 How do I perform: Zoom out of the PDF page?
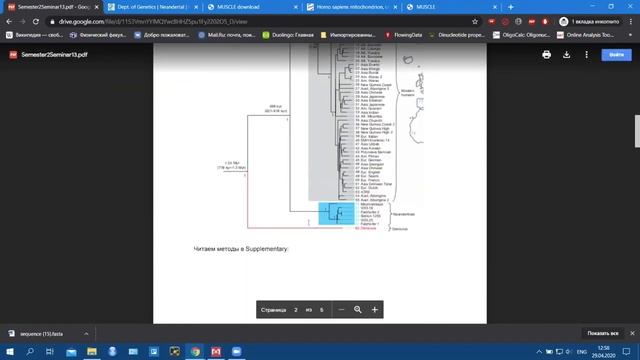[x=341, y=310]
